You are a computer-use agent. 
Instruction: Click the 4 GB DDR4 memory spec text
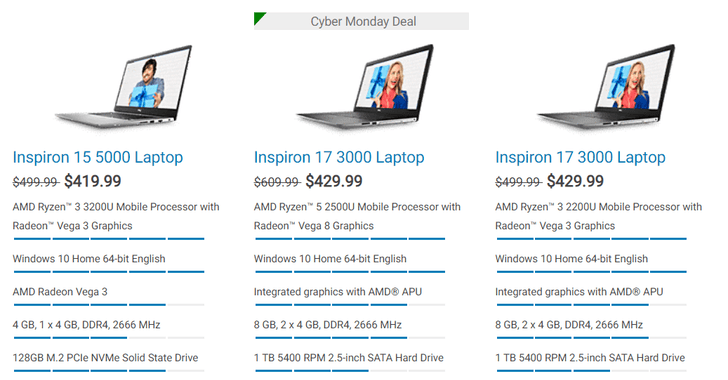click(86, 325)
